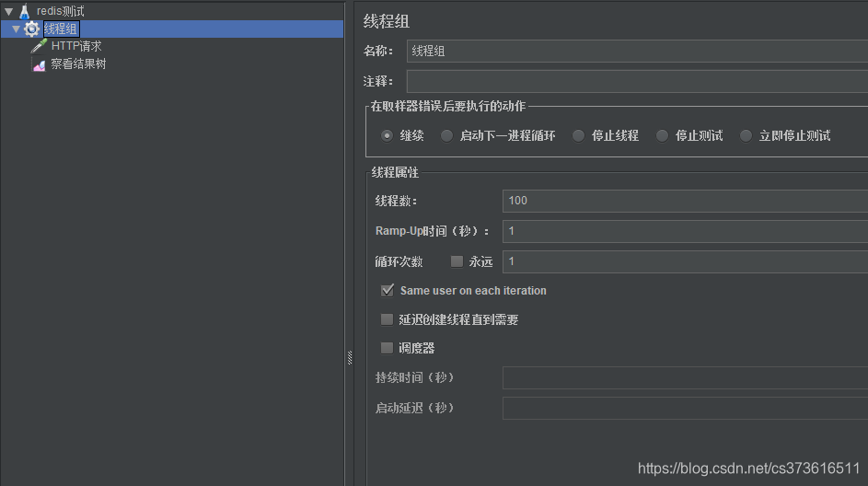Enable the 永远 loop checkbox
This screenshot has height=486, width=868.
pyautogui.click(x=457, y=261)
